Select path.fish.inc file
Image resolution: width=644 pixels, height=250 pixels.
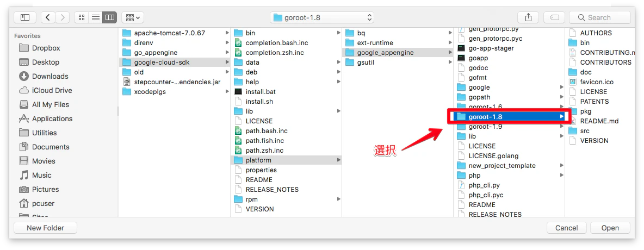286,140
